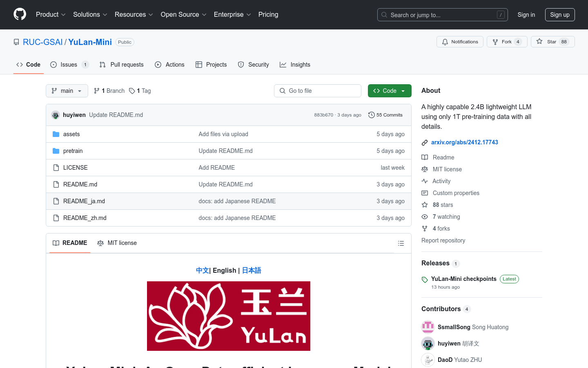Expand the Enterprise menu
The image size is (588, 368).
232,14
